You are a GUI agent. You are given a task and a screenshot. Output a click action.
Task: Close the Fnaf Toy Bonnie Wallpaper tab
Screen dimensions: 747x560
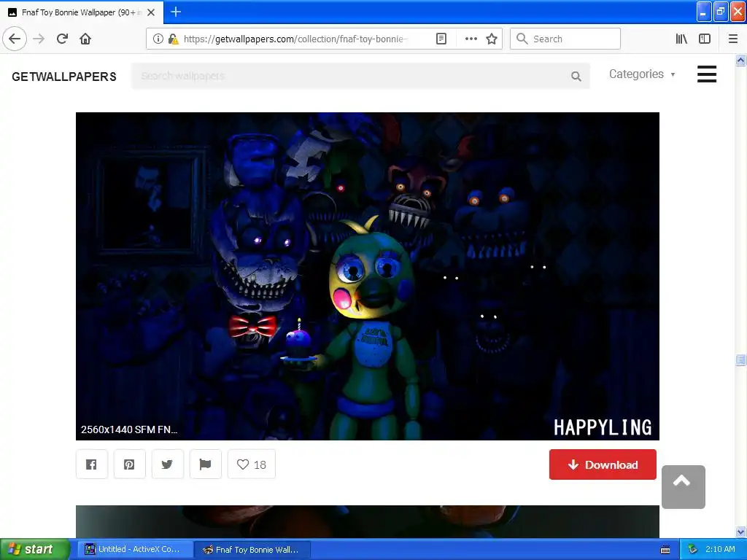tap(151, 12)
